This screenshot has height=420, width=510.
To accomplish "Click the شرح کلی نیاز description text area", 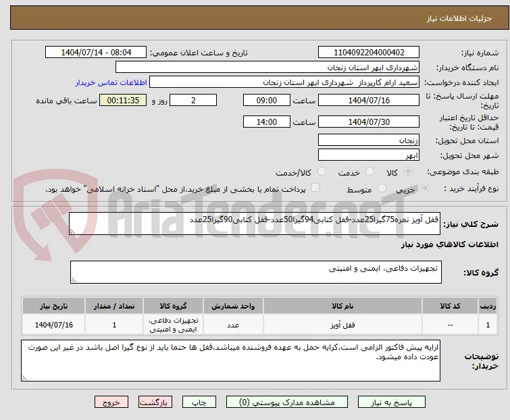I will 255,224.
